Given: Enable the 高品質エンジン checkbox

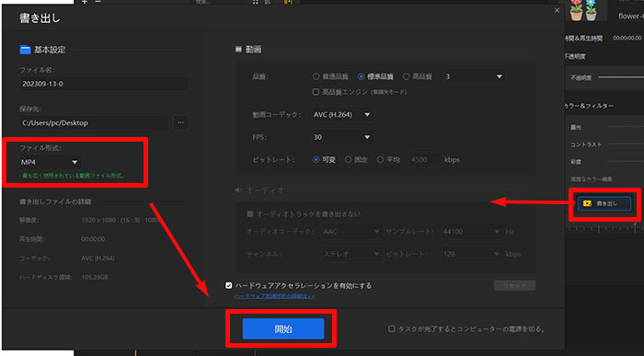Looking at the screenshot, I should (316, 92).
